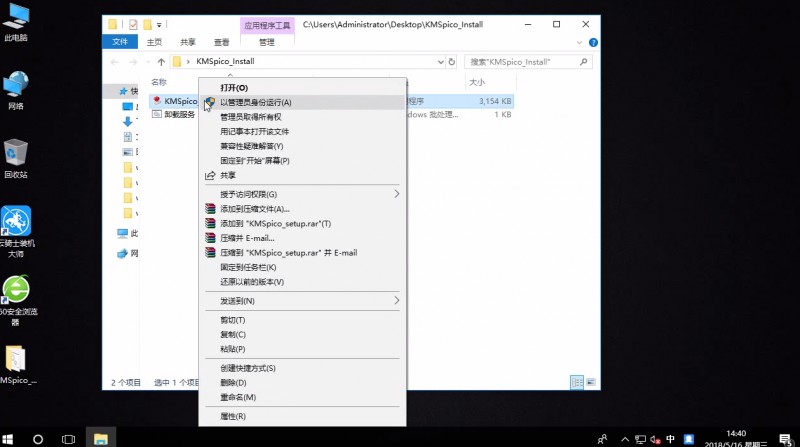Open People icon in system tray
Screen dimensions: 800x447
coord(603,439)
